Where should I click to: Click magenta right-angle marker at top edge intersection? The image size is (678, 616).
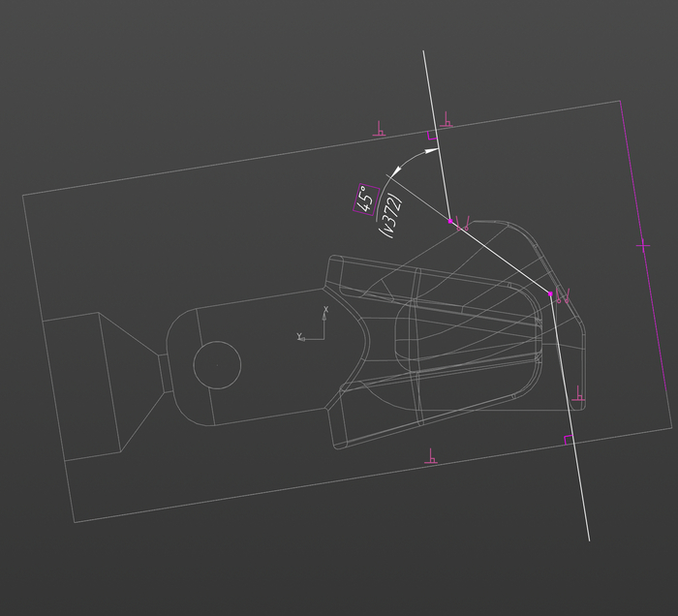433,139
